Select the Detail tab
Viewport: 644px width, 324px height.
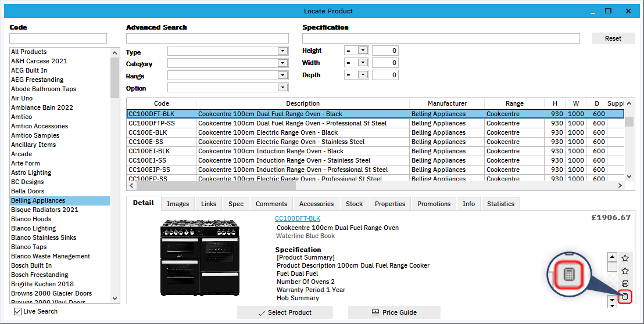[x=144, y=203]
